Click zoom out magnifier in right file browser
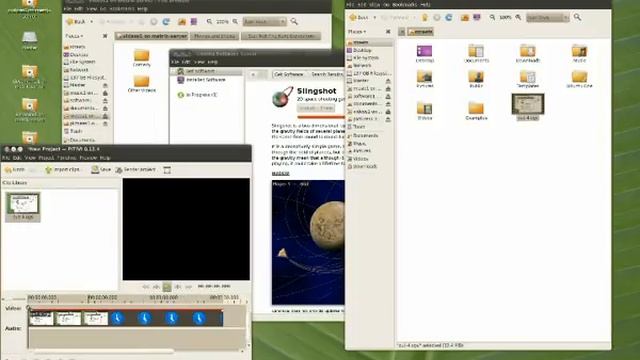Image resolution: width=640 pixels, height=360 pixels. (x=492, y=18)
